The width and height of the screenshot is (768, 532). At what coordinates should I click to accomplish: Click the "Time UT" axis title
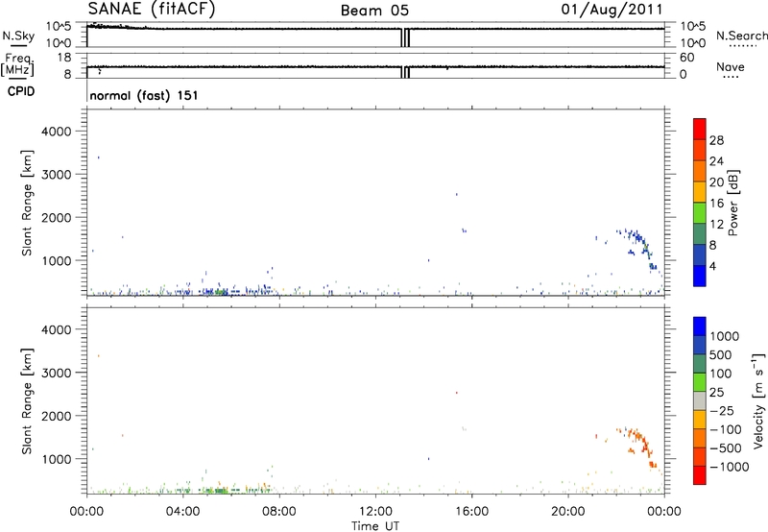point(375,526)
